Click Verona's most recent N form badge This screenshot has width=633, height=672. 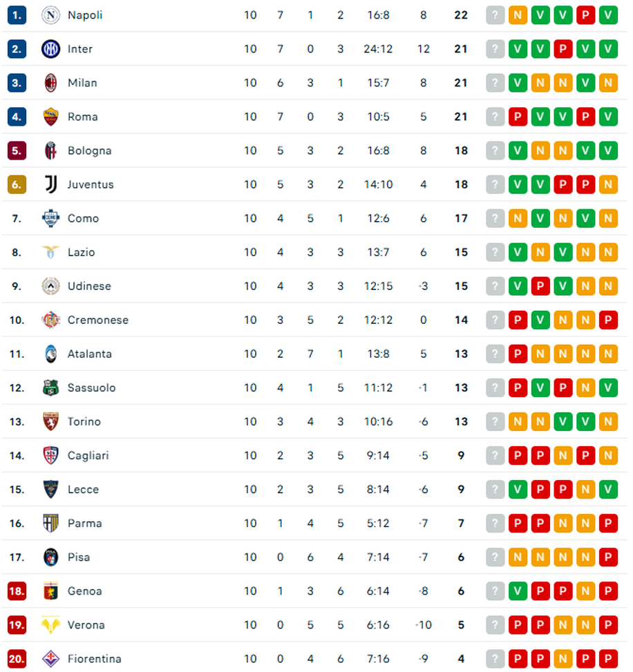coord(586,624)
